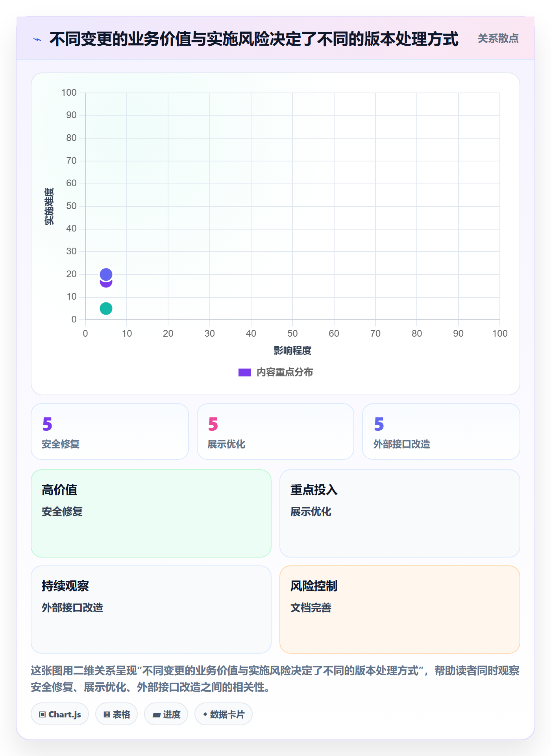551x756 pixels.
Task: Click the 数据卡片 tag chip
Action: click(x=224, y=714)
